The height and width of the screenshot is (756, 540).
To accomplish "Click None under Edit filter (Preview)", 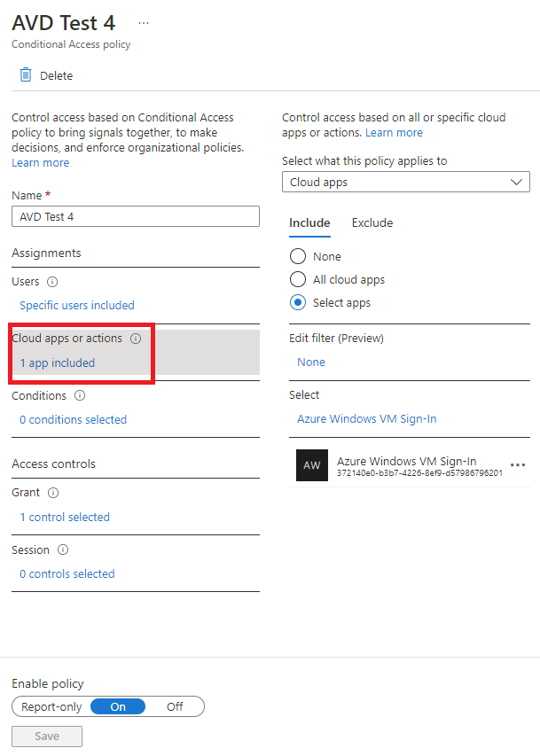I will pos(310,362).
